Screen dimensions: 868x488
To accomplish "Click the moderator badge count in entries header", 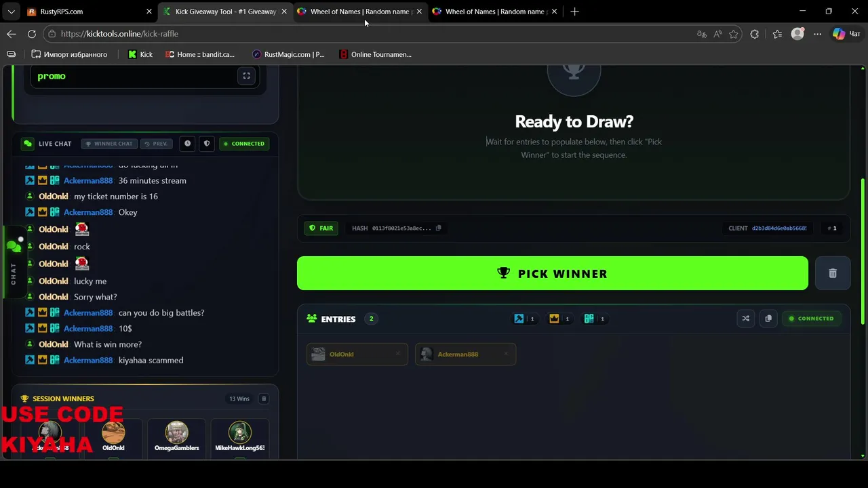I will (x=525, y=319).
